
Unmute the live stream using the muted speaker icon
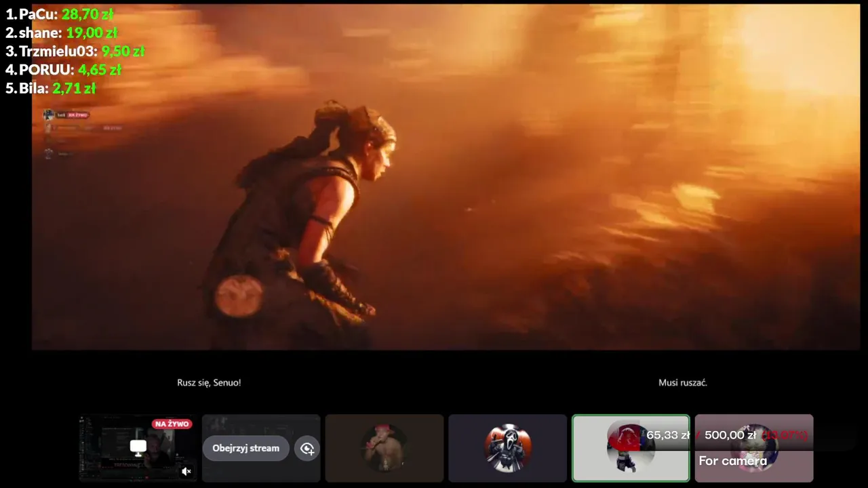coord(186,471)
